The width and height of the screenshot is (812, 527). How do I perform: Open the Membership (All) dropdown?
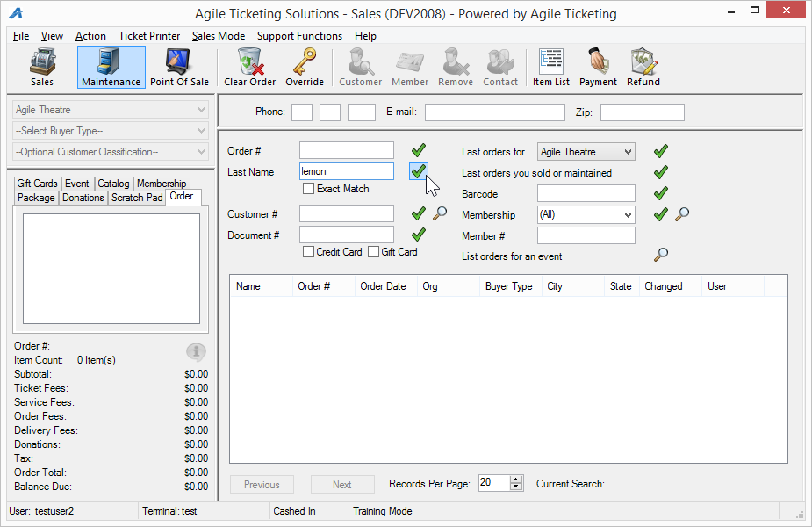coord(586,214)
